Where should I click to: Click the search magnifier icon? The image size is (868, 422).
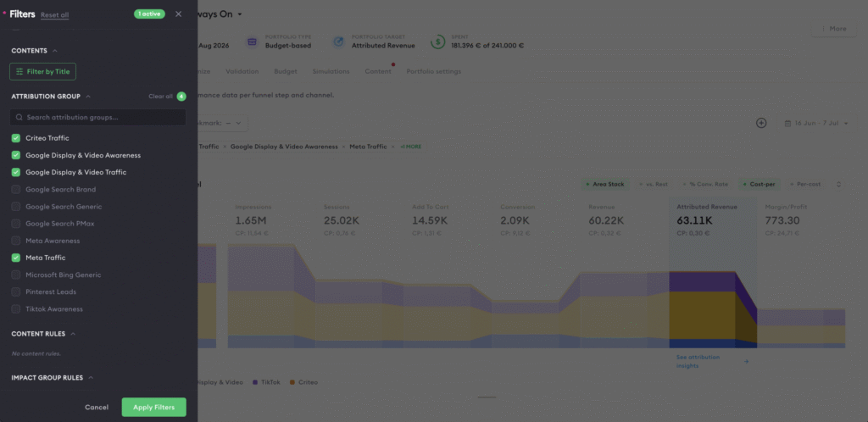click(x=19, y=117)
